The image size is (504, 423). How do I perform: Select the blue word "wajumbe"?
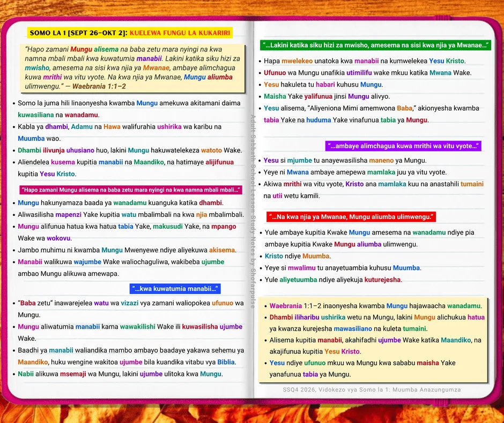click(x=87, y=262)
